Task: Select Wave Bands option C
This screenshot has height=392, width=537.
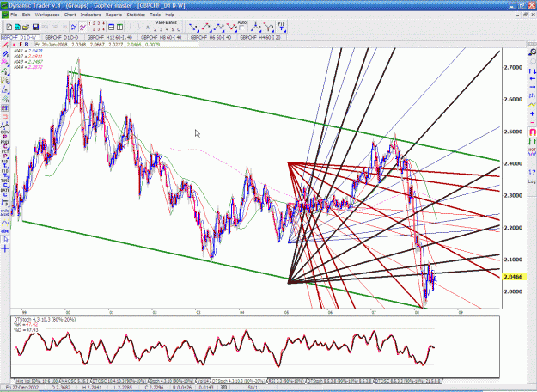Action: coord(179,29)
